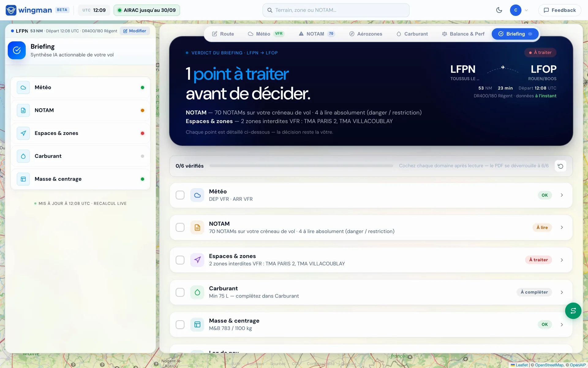Open the Carburant tab

(412, 34)
